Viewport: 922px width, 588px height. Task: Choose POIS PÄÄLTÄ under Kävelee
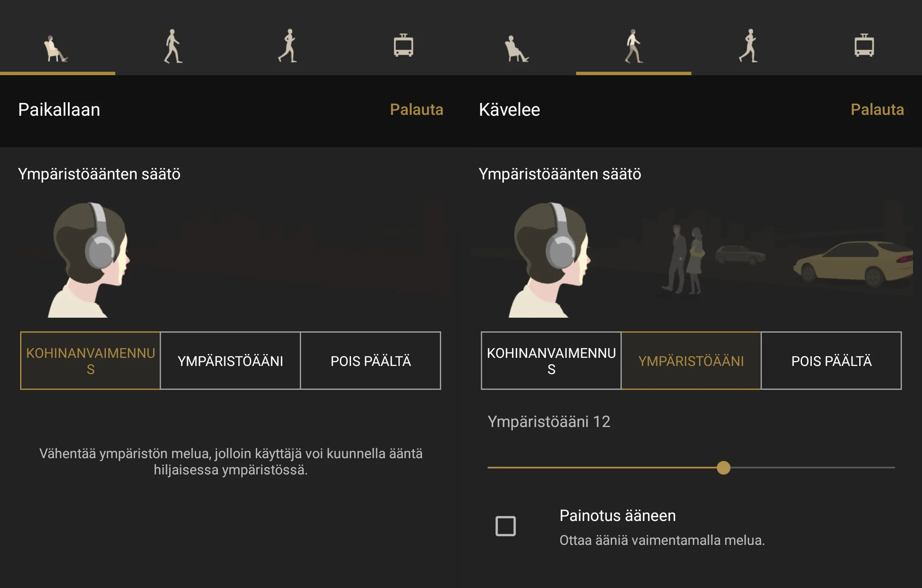pos(831,360)
